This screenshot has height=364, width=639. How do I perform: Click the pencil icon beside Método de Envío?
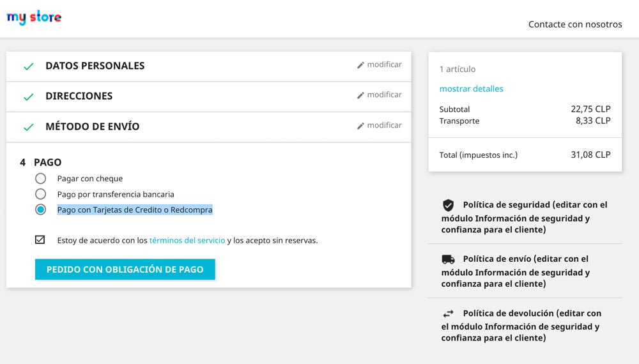click(x=360, y=126)
